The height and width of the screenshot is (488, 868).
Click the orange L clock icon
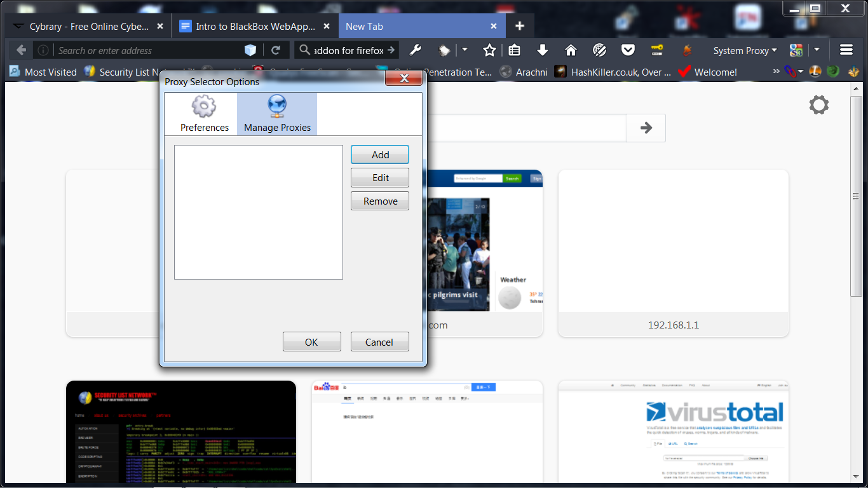[x=815, y=72]
